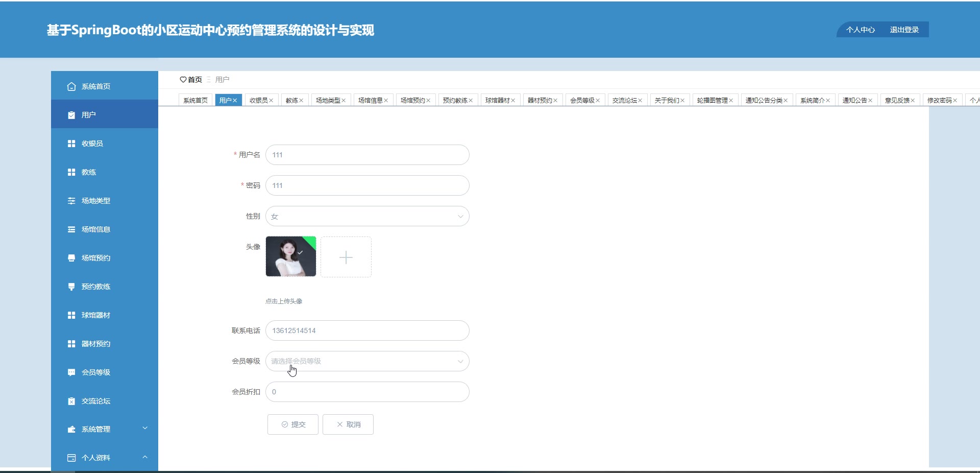
Task: Click the list icon beside 场馆信息
Action: 71,229
